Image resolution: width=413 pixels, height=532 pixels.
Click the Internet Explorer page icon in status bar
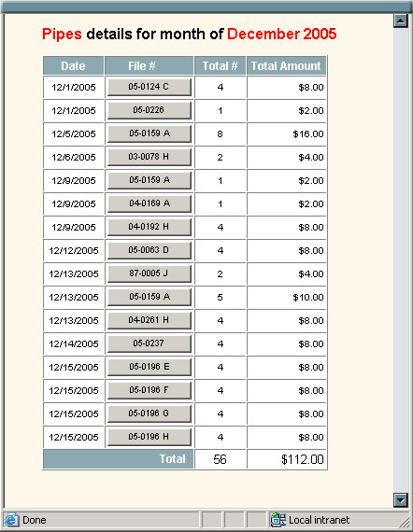(x=12, y=520)
